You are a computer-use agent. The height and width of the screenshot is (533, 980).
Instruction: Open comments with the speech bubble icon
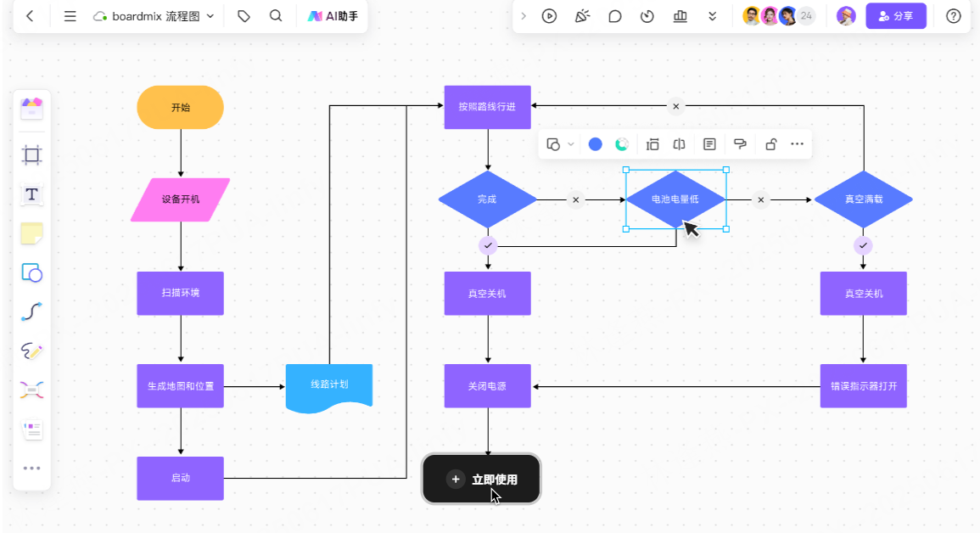(x=615, y=16)
